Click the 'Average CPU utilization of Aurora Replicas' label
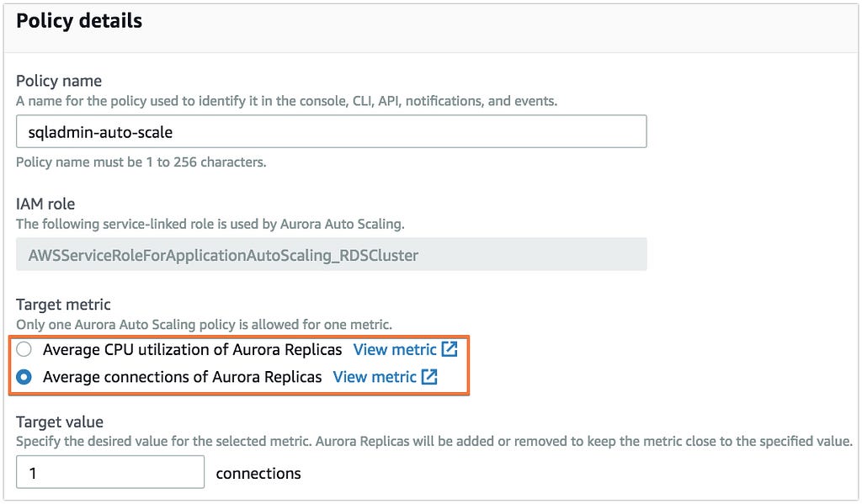Screen dimensions: 862x504 [192, 349]
